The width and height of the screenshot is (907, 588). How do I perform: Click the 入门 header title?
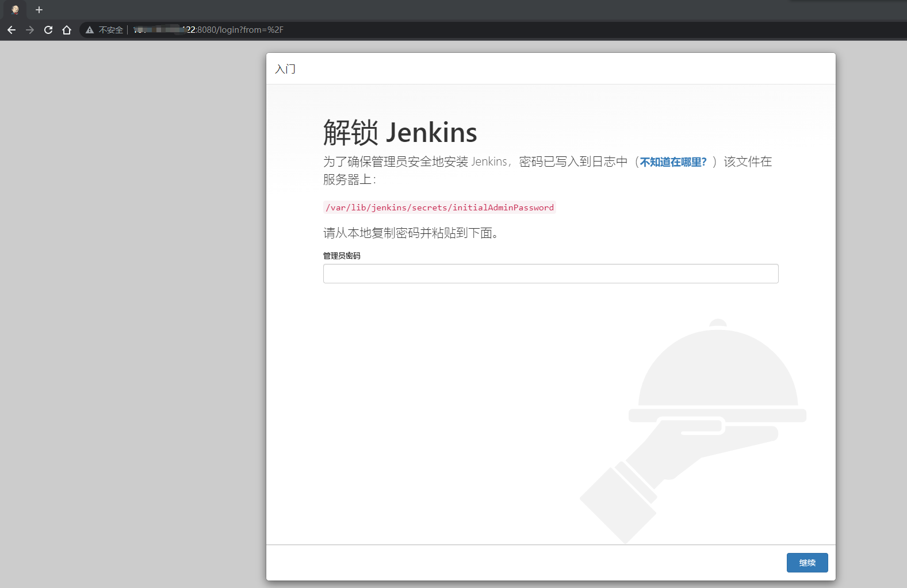[285, 69]
